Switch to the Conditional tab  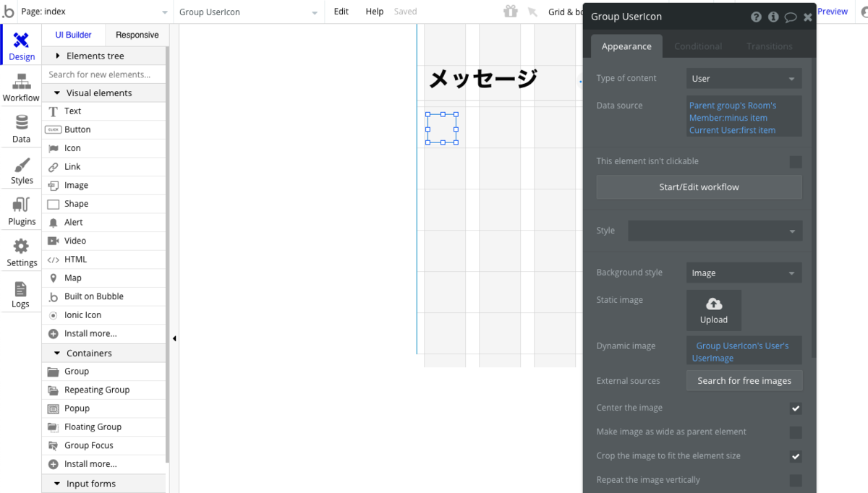[698, 46]
